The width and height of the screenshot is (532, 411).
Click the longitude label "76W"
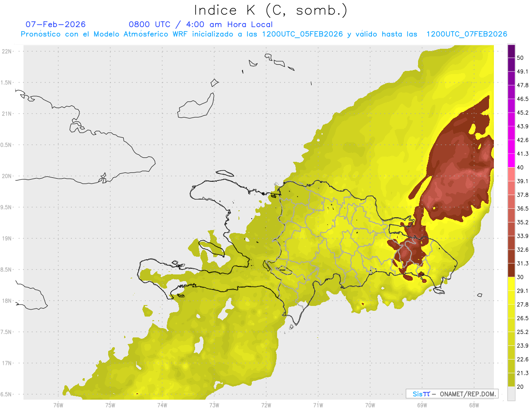coord(58,404)
